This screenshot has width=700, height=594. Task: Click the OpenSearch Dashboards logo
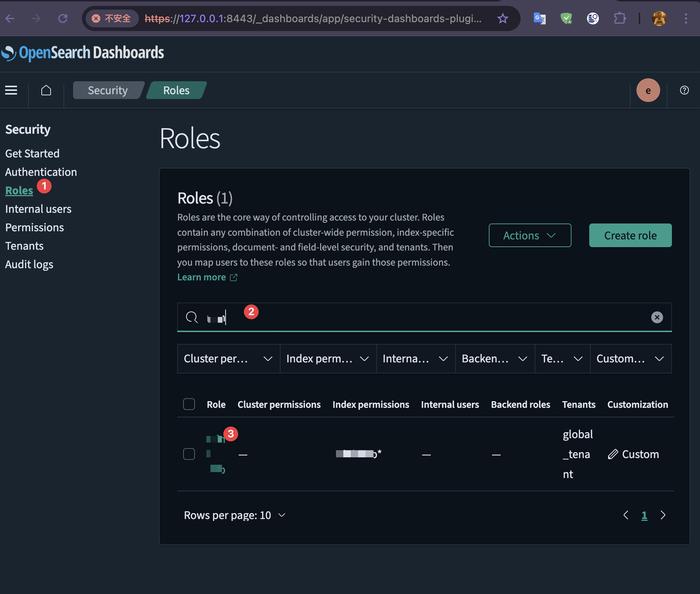coord(83,53)
